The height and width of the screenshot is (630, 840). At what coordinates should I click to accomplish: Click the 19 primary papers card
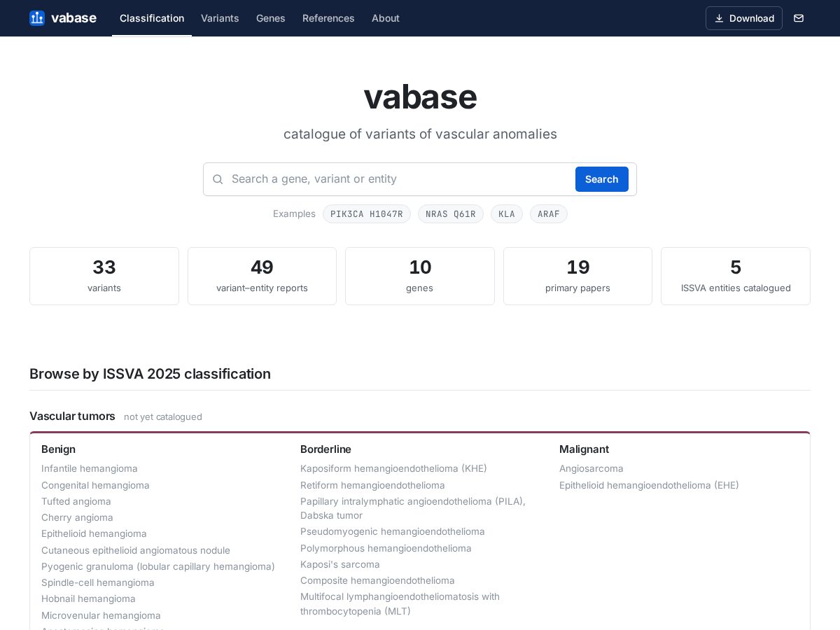coord(577,276)
